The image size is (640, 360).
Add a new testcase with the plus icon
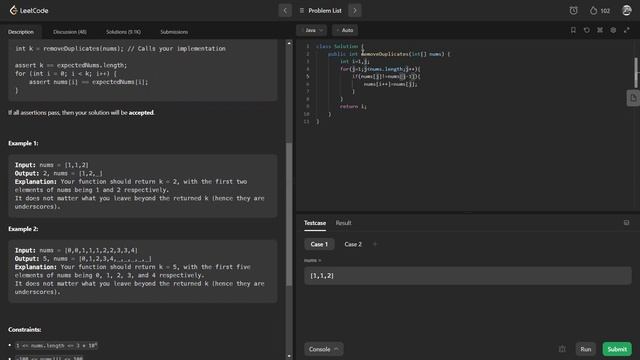pos(375,244)
